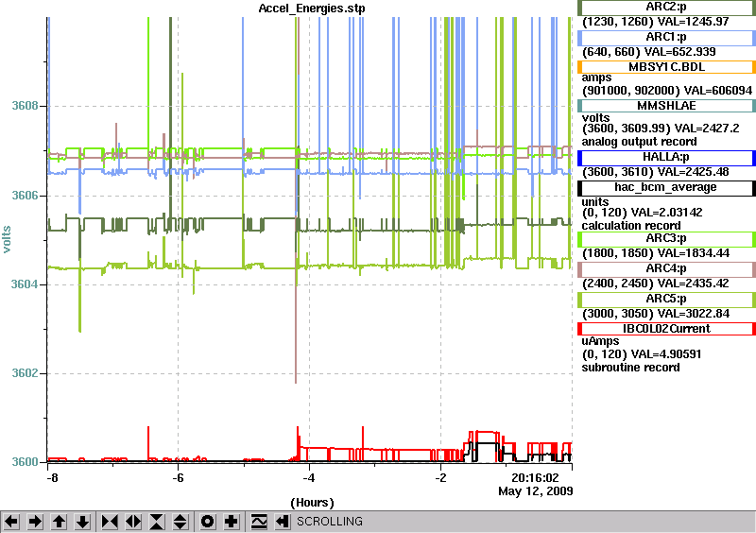Click the ARC3:p value VAL=1834.44
The width and height of the screenshot is (756, 533).
coord(694,253)
